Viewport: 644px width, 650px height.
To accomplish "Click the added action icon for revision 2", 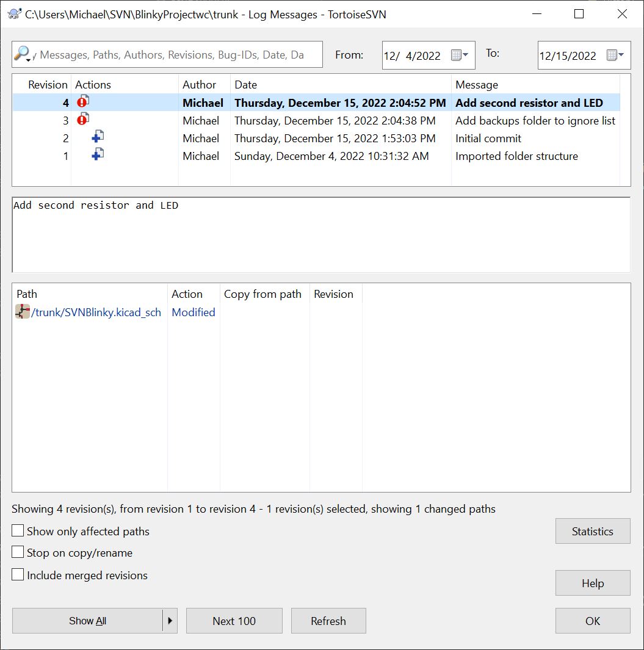I will (98, 137).
